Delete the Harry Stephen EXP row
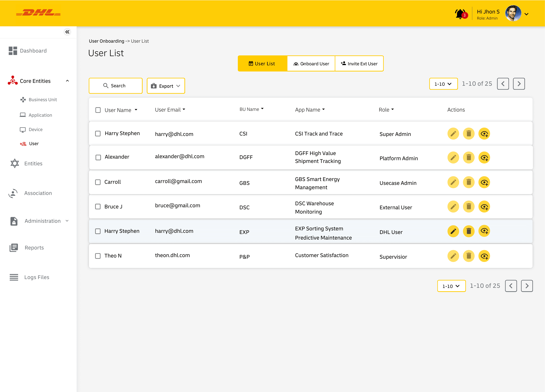Viewport: 545px width, 392px height. pyautogui.click(x=469, y=231)
